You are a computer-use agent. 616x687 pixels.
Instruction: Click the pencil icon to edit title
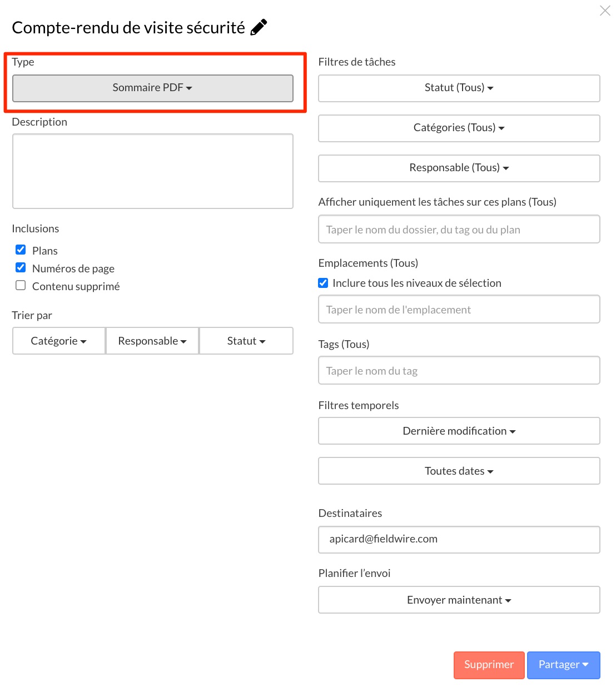pos(259,27)
